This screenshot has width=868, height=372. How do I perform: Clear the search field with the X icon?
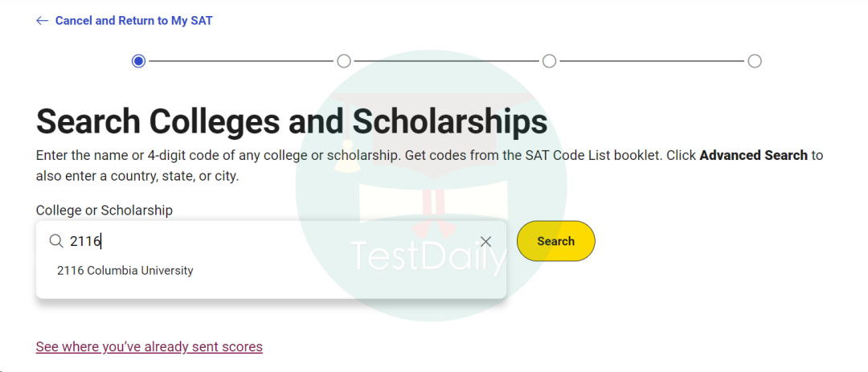pos(485,241)
